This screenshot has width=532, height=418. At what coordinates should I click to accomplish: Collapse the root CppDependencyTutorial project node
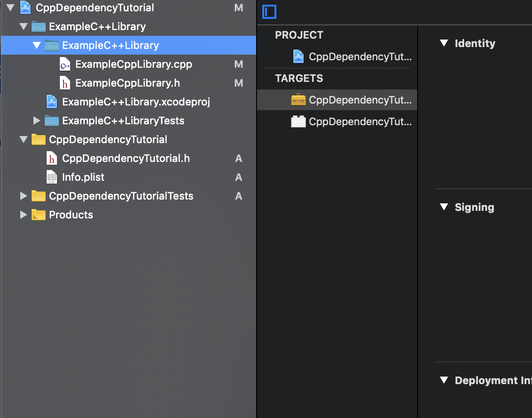click(x=10, y=8)
